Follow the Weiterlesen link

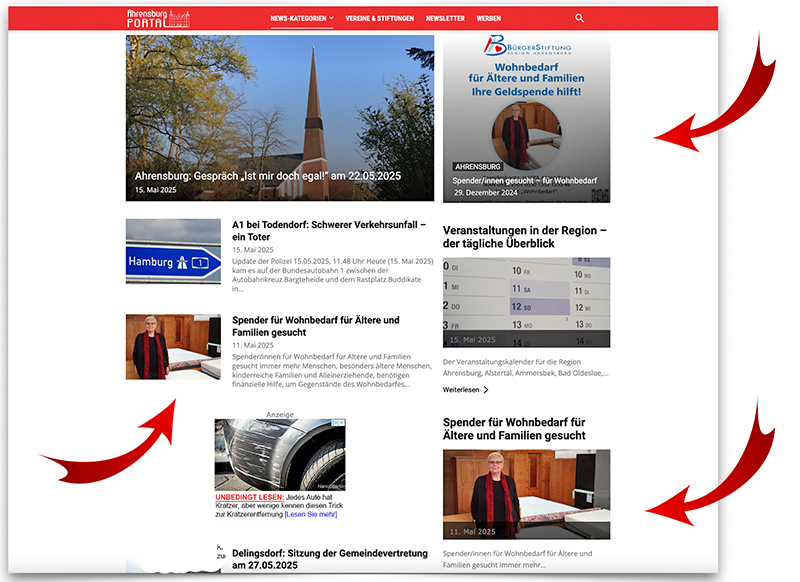point(465,390)
